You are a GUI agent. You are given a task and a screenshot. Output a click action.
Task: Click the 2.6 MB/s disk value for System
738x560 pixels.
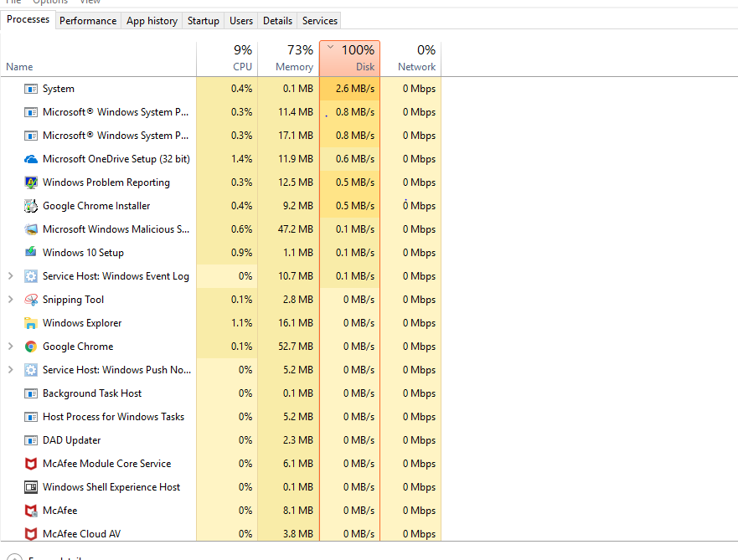click(355, 89)
